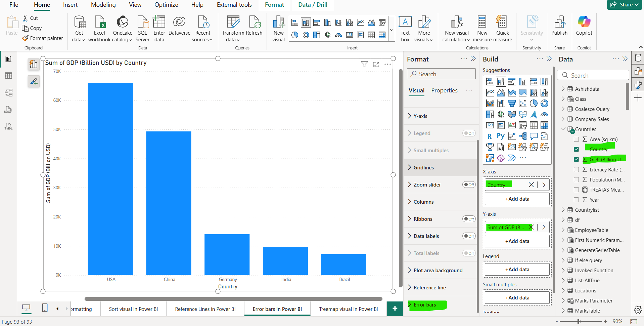The height and width of the screenshot is (326, 644).
Task: Open focus mode for the chart visual
Action: [376, 64]
